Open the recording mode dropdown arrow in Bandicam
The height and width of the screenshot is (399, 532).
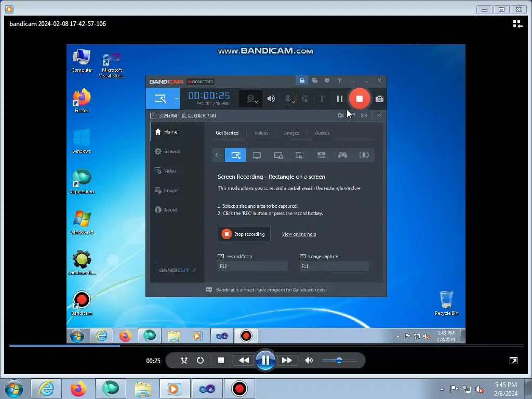tap(177, 99)
